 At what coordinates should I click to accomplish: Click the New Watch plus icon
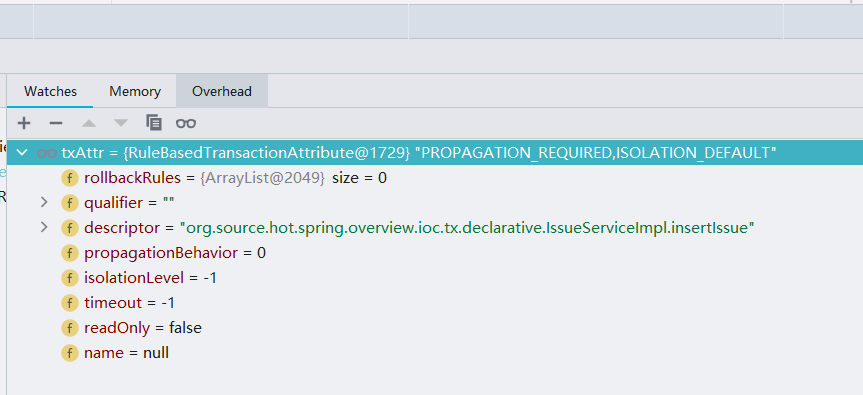pyautogui.click(x=24, y=123)
